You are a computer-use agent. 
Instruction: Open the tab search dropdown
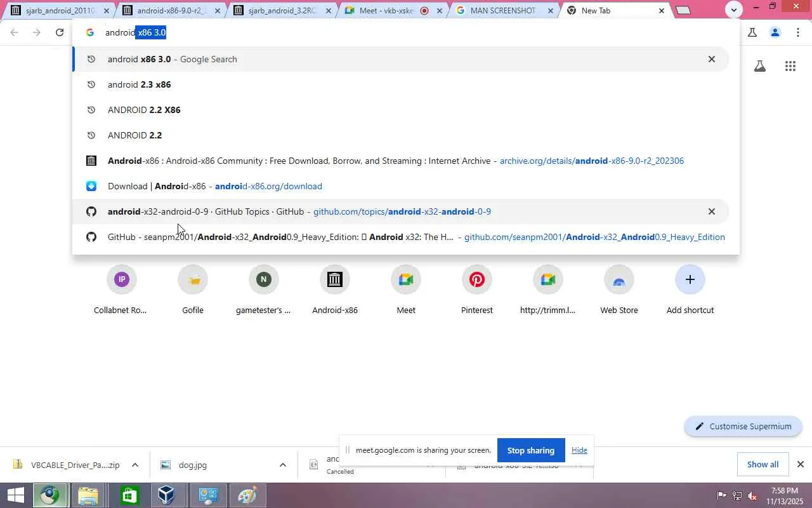(733, 10)
